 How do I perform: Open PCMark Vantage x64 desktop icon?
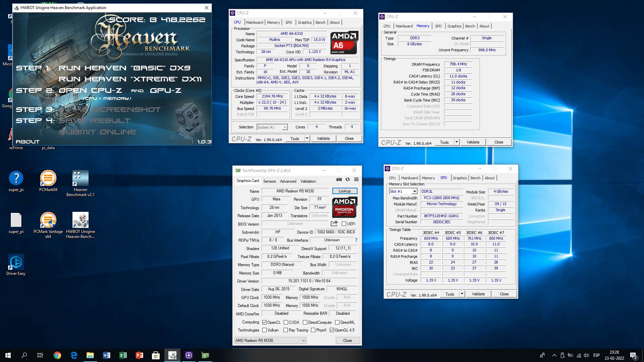pos(48,225)
